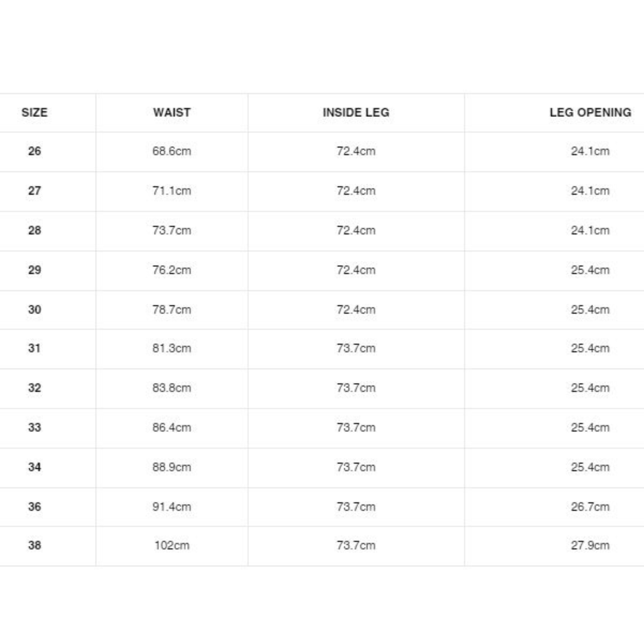644x644 pixels.
Task: Select size 36 row label
Action: point(34,507)
